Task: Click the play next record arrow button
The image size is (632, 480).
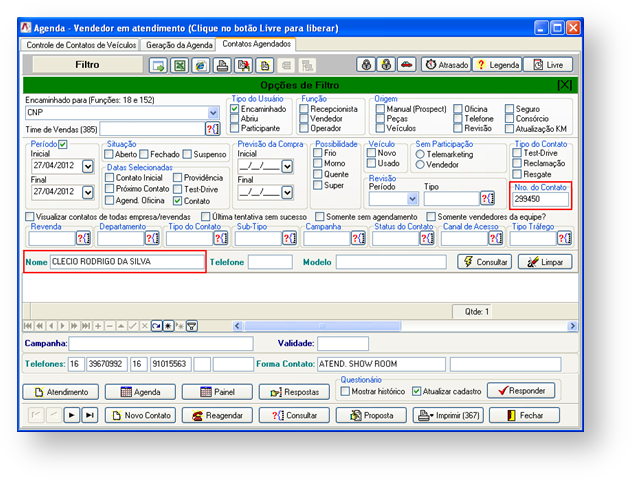Action: [71, 415]
